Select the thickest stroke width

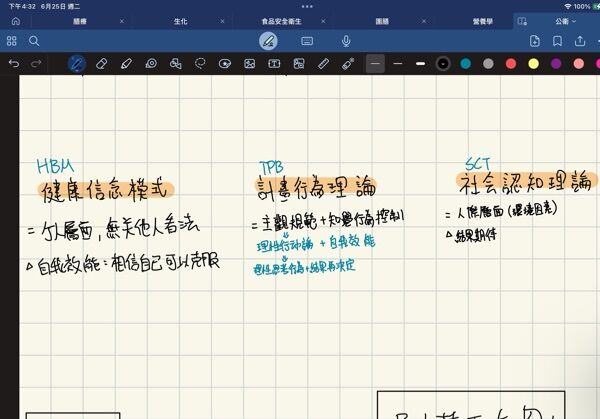coord(420,63)
